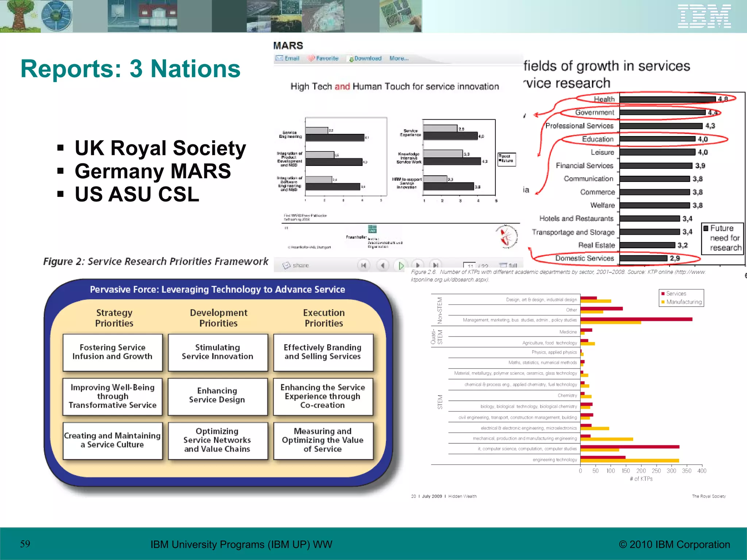Jump to first slide with skip-back control
747x560 pixels.
click(364, 265)
